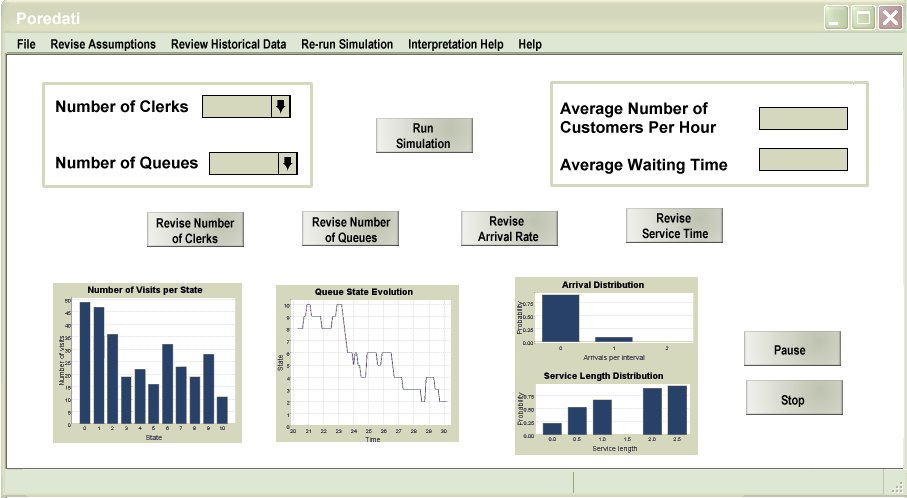Screen dimensions: 907x498
Task: Click the Revise Service Time button
Action: (673, 226)
